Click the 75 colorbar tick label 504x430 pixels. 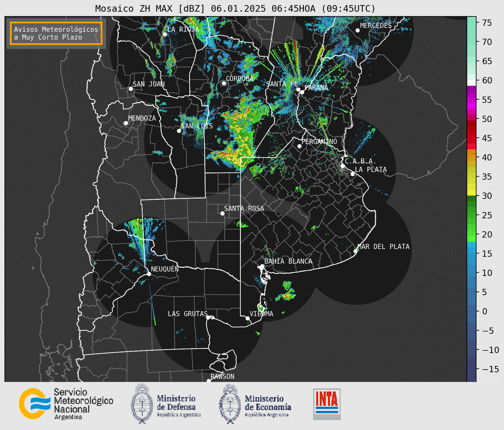coord(486,23)
